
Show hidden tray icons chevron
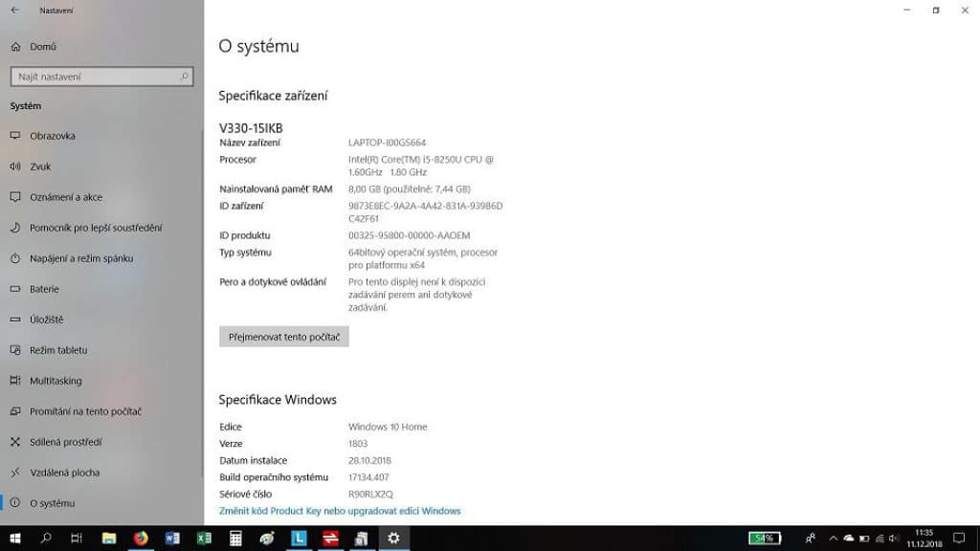pyautogui.click(x=834, y=538)
